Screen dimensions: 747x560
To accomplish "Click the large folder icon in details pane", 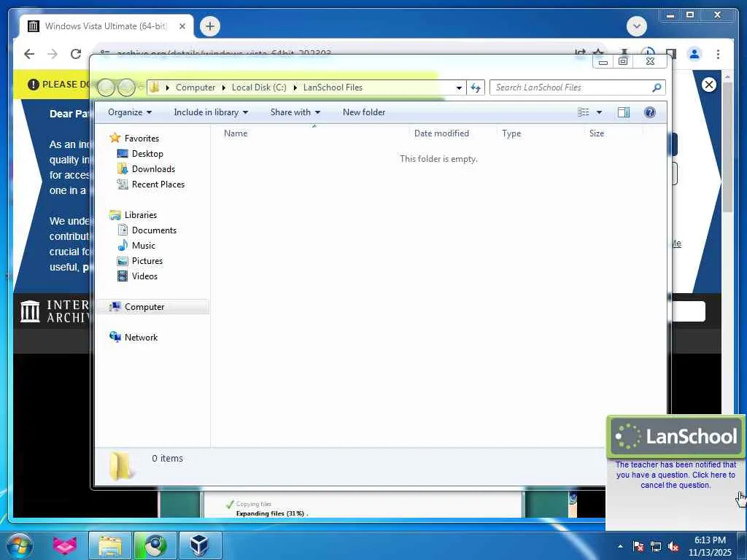I will point(120,465).
